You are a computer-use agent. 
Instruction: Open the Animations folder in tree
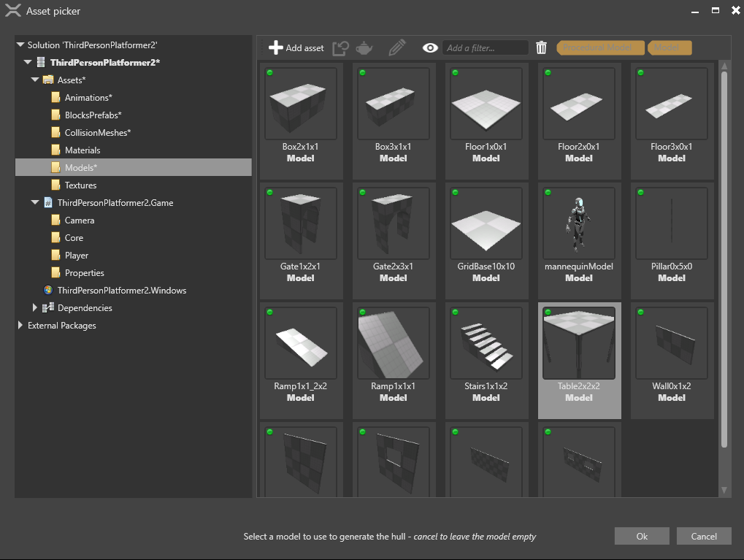pyautogui.click(x=88, y=98)
